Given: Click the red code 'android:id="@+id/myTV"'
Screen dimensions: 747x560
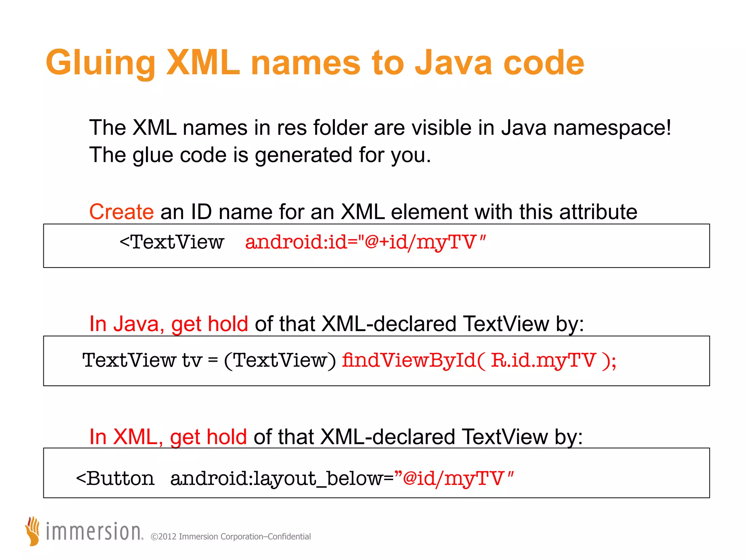Looking at the screenshot, I should [366, 242].
